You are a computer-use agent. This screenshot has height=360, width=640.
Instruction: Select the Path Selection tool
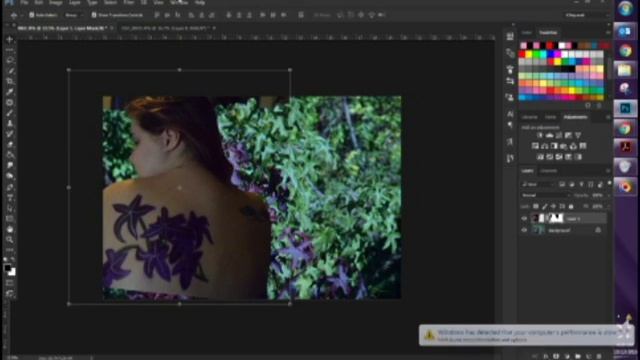[10, 209]
